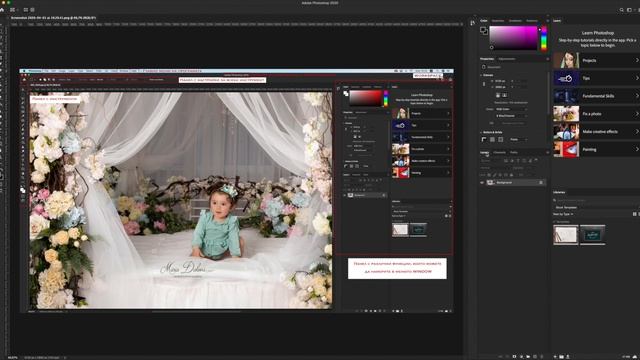Click the lock image pixels brush icon
The image size is (640, 360).
(x=494, y=175)
